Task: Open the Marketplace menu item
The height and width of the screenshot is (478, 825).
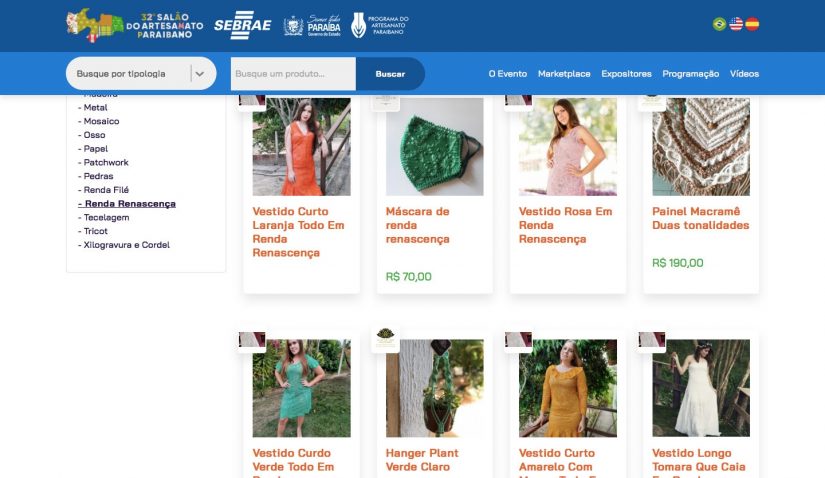Action: click(564, 73)
